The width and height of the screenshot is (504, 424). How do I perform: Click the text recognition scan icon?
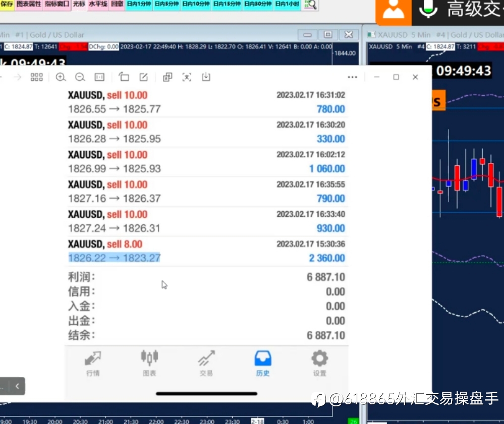(x=187, y=77)
